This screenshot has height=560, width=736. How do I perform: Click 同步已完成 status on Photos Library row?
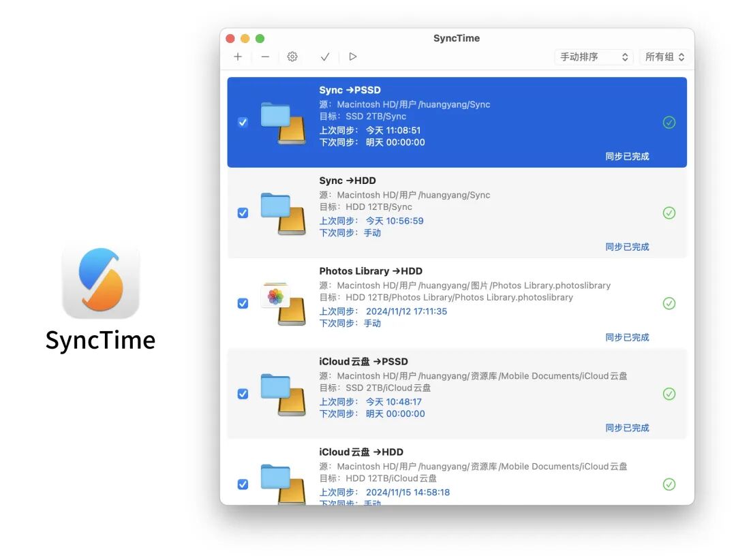627,338
